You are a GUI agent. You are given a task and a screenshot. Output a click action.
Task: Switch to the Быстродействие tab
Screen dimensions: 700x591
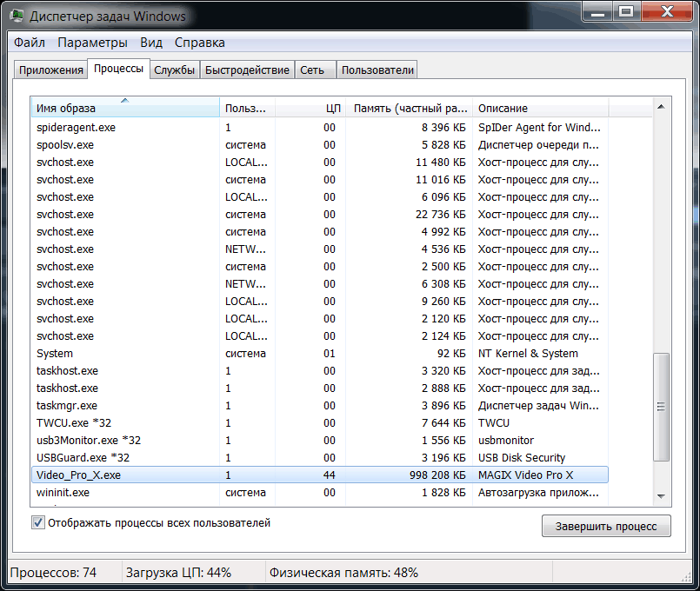[x=247, y=70]
